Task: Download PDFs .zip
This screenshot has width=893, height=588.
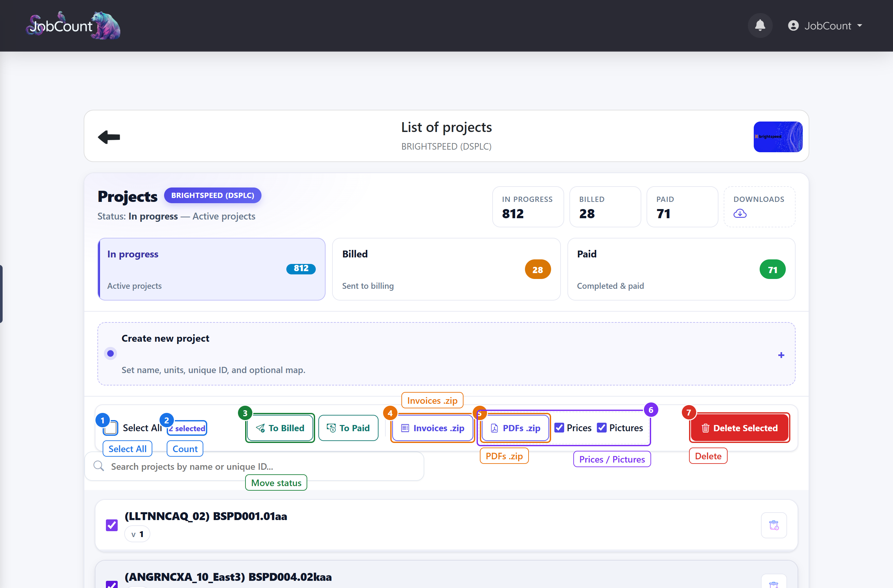Action: tap(515, 428)
